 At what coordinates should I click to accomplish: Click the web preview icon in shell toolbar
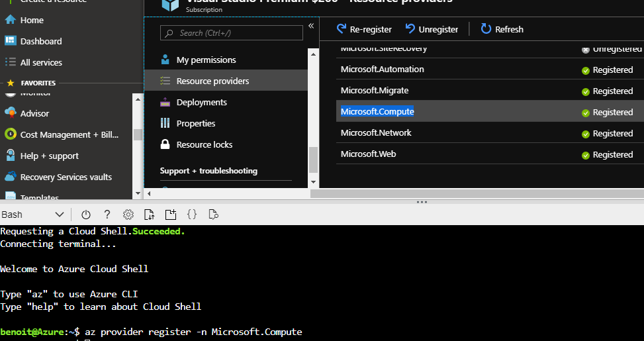(213, 215)
